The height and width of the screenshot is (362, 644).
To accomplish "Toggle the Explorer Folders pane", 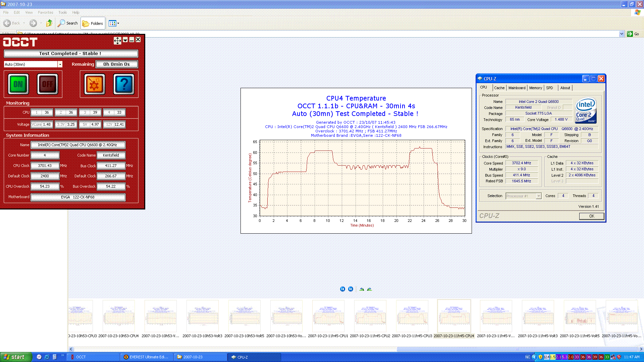I will click(93, 23).
